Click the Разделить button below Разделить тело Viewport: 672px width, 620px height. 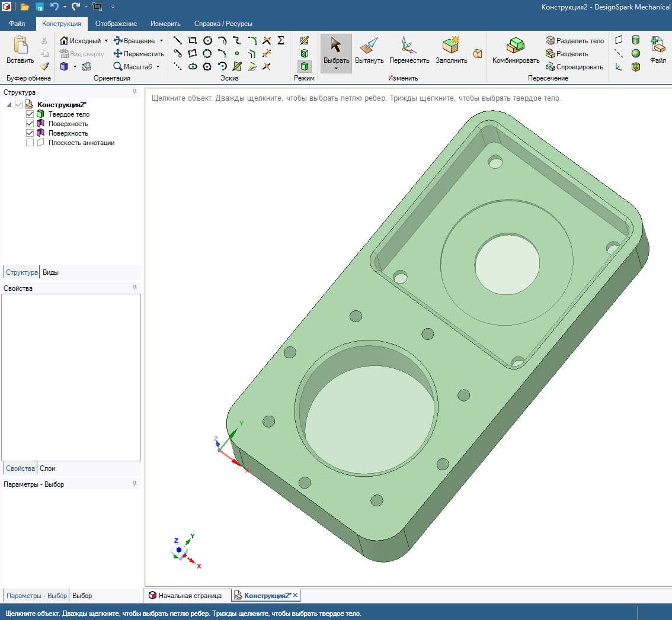567,53
